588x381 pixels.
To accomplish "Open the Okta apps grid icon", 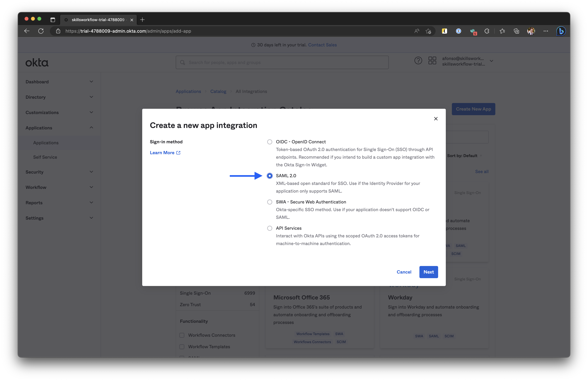I will pyautogui.click(x=432, y=61).
